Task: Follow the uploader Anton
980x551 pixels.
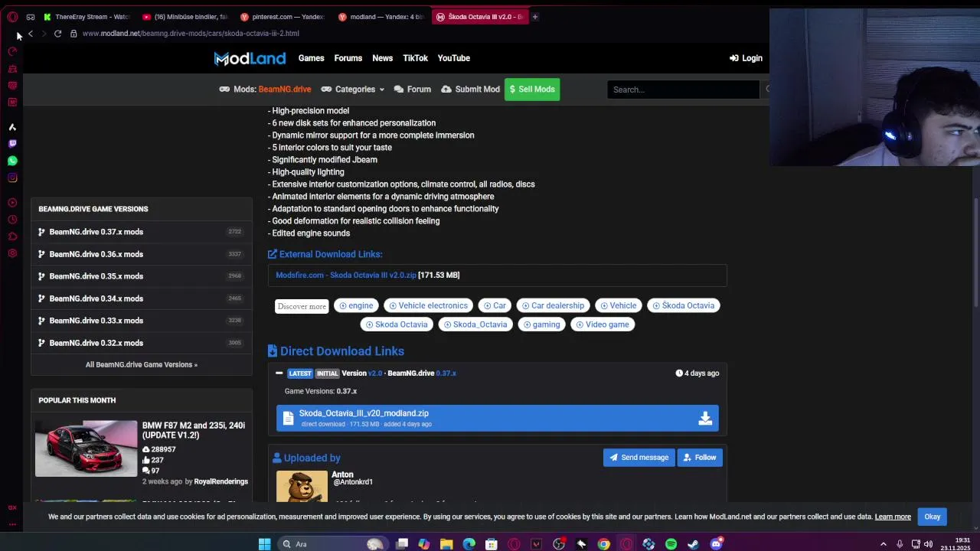Action: coord(700,458)
